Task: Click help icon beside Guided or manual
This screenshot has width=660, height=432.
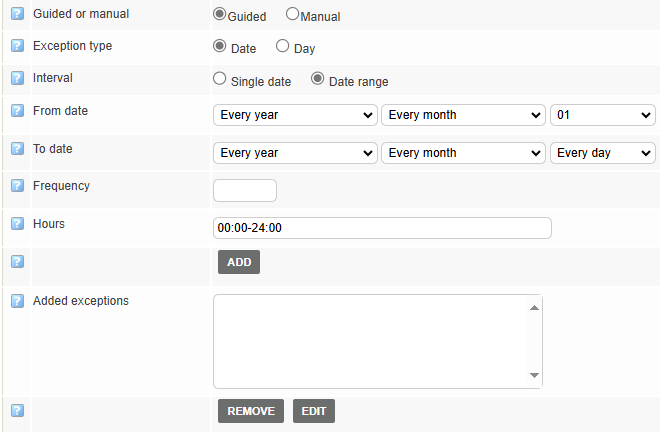Action: 17,16
